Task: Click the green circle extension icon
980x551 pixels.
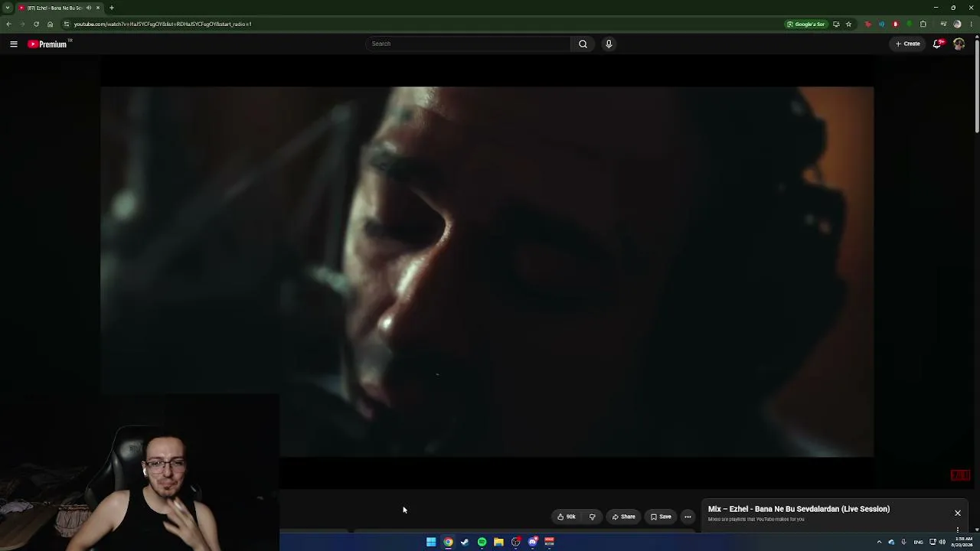Action: [x=909, y=24]
